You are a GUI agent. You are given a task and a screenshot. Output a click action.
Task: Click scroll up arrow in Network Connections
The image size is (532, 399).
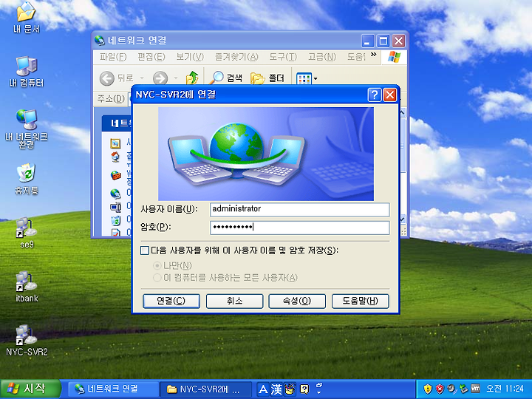coord(403,112)
